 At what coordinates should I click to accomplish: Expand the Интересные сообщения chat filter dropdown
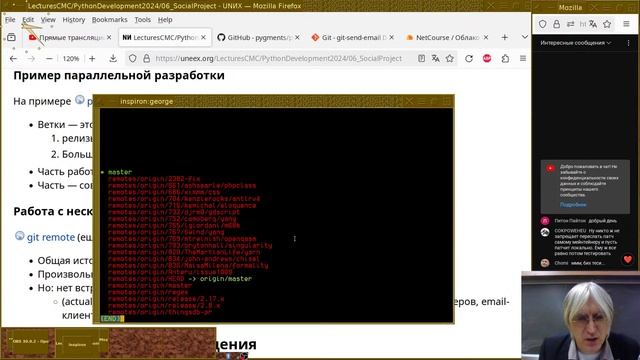tap(576, 43)
